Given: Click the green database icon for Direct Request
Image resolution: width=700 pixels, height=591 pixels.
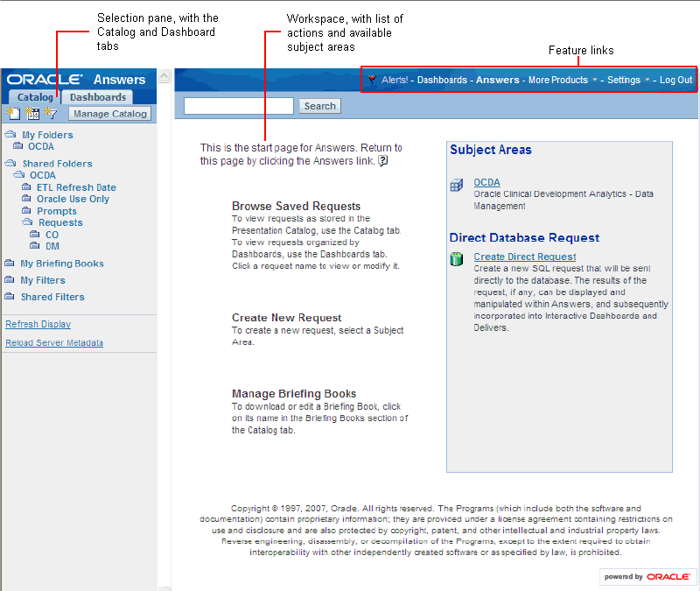Looking at the screenshot, I should (x=456, y=258).
